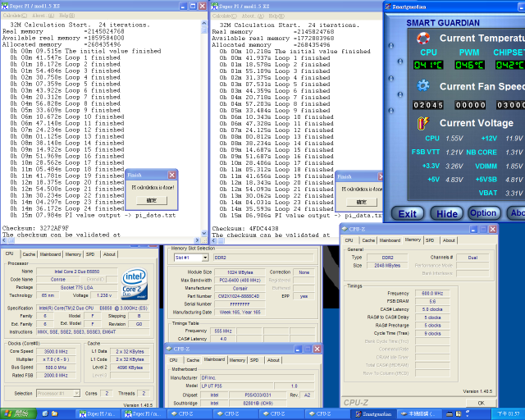Click the CPU-Z Mainboard window title icon
Screen dimensions: 525x420
pyautogui.click(x=169, y=349)
